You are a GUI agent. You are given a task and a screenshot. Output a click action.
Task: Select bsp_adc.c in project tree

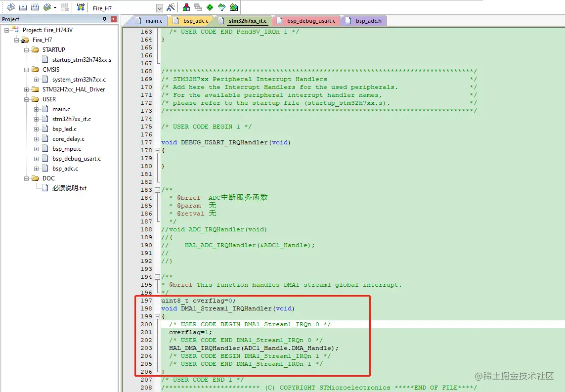[x=65, y=169]
